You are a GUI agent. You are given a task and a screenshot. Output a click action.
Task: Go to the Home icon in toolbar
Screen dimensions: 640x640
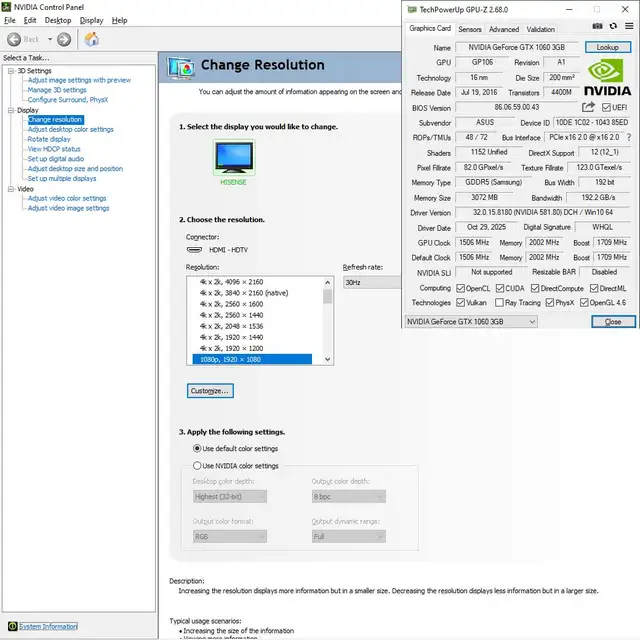click(x=92, y=40)
